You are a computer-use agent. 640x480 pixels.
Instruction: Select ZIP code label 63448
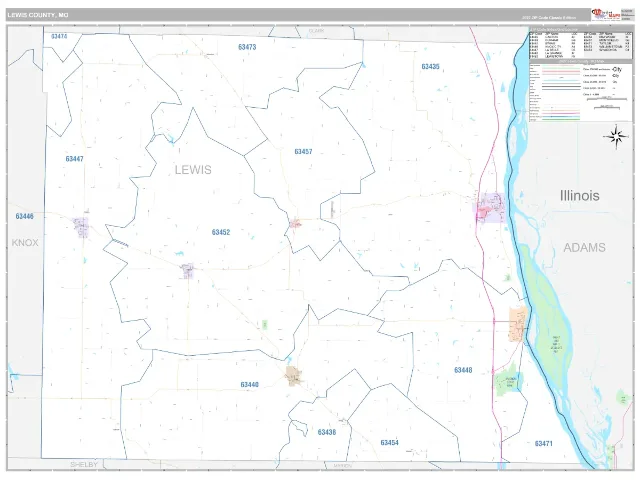(x=463, y=370)
